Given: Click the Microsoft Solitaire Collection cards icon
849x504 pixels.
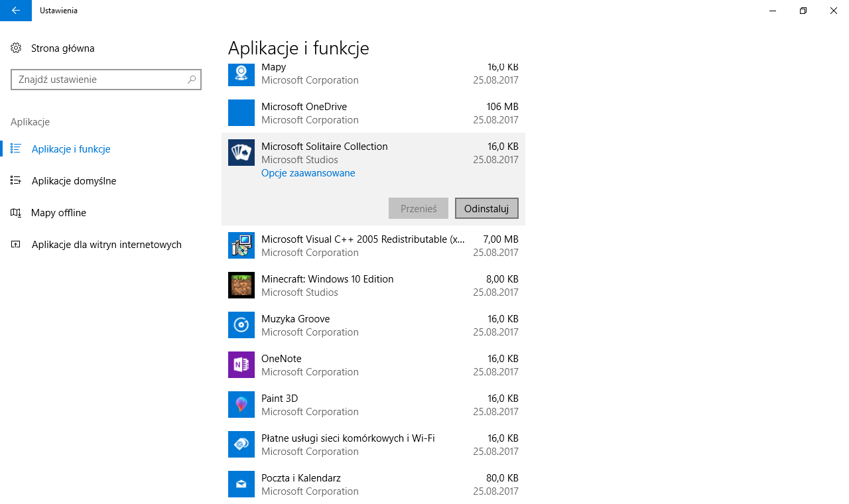Looking at the screenshot, I should [x=241, y=153].
